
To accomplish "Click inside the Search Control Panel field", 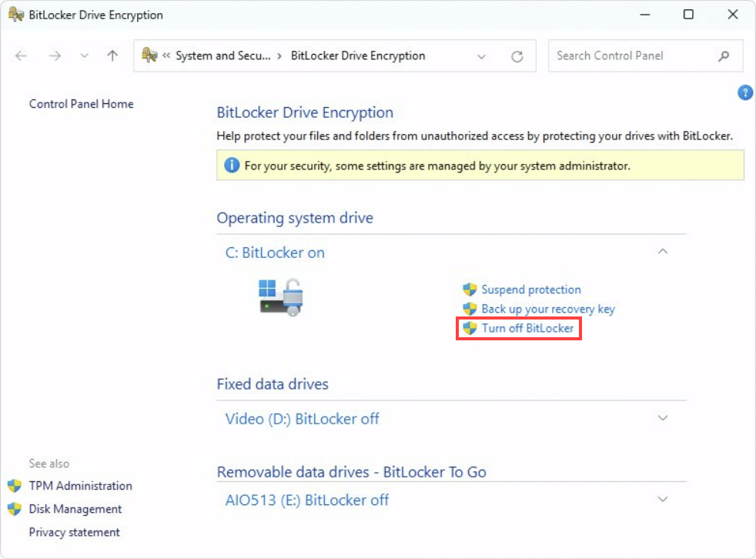I will click(x=631, y=55).
